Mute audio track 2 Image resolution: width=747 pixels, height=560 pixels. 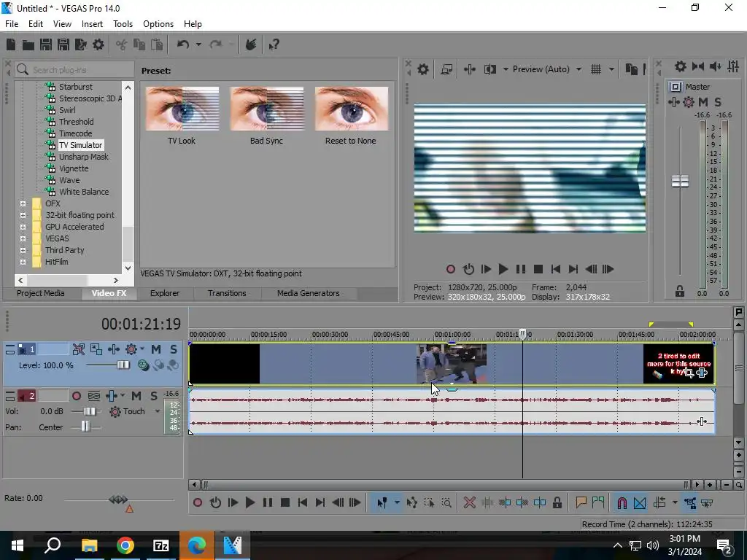click(136, 396)
